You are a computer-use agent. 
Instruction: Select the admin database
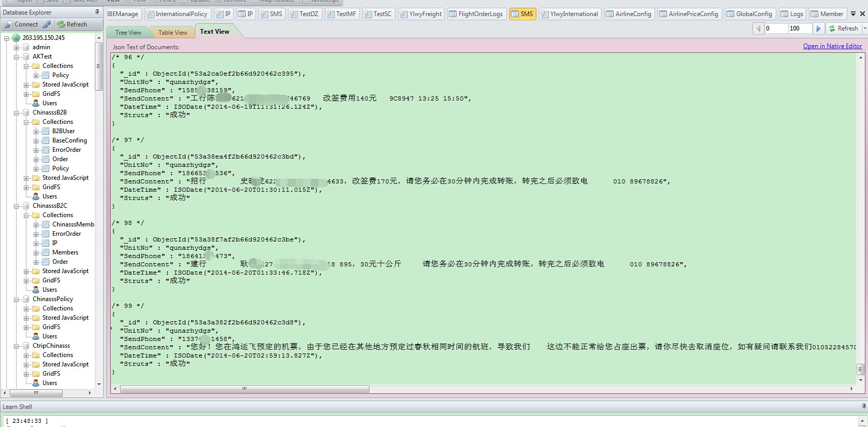click(x=41, y=47)
